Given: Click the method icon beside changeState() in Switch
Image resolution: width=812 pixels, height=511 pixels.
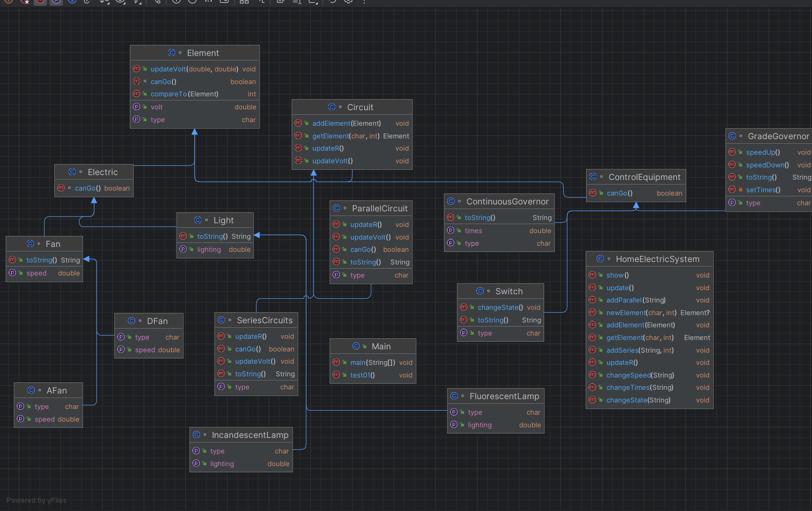Looking at the screenshot, I should pos(464,307).
